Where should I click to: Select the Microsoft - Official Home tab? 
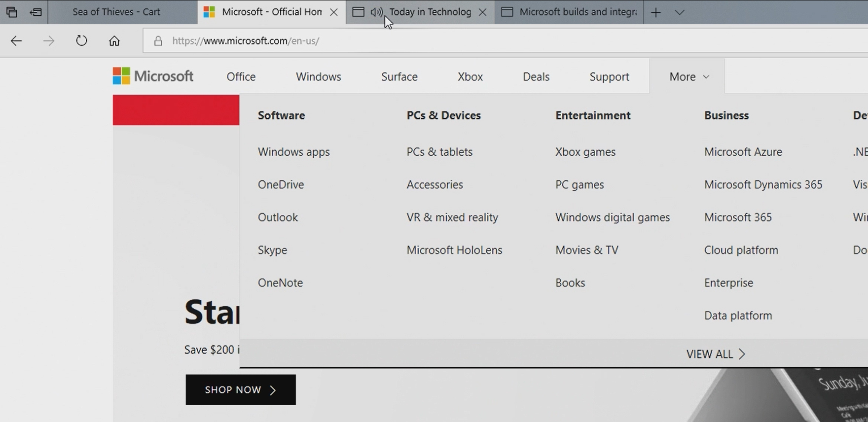coord(271,12)
